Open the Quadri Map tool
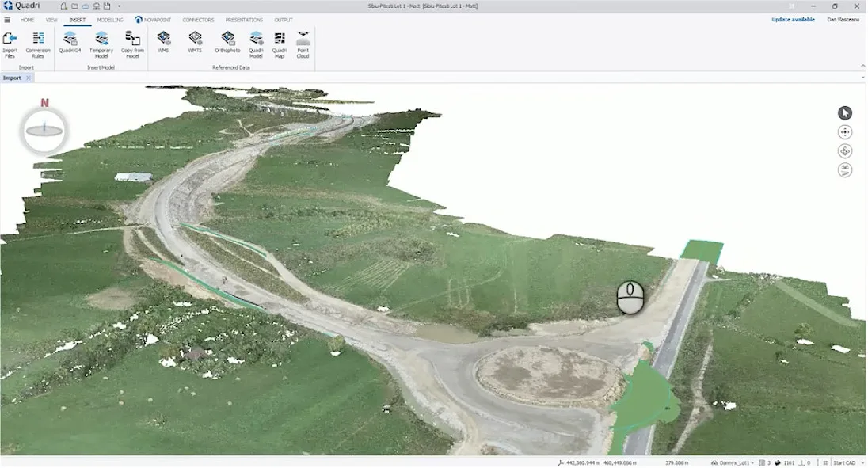The image size is (868, 468). (x=280, y=45)
